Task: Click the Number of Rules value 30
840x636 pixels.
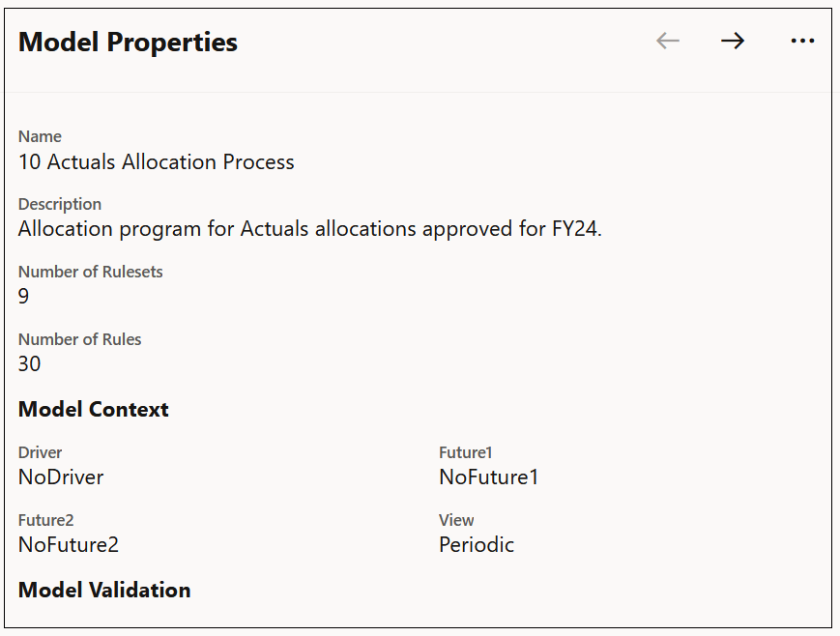Action: pos(29,363)
